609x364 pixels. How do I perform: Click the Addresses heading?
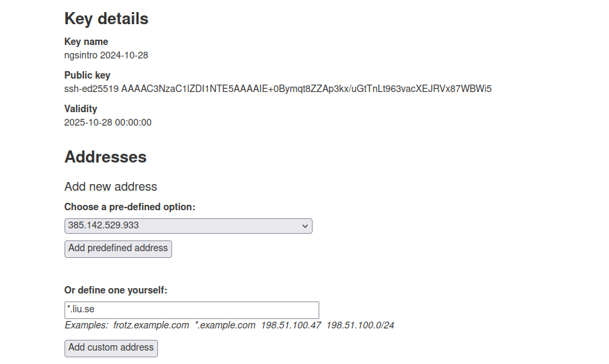106,157
